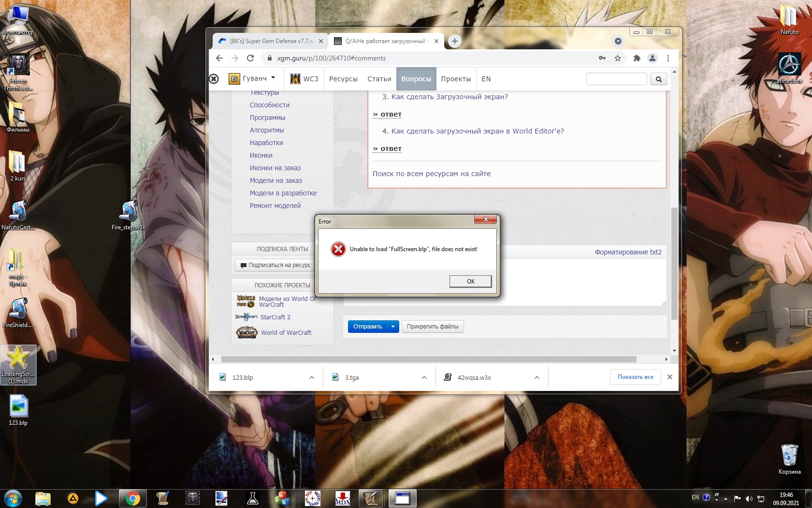Open the Статьи menu item
This screenshot has height=508, width=812.
pyautogui.click(x=379, y=79)
